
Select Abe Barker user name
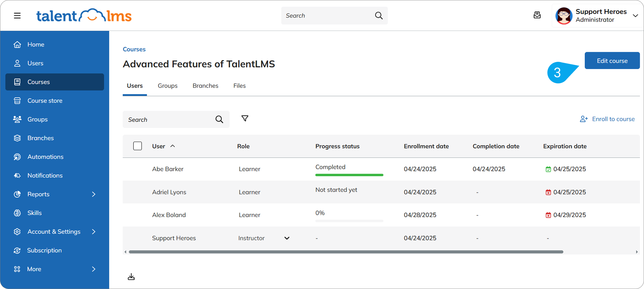click(x=168, y=169)
